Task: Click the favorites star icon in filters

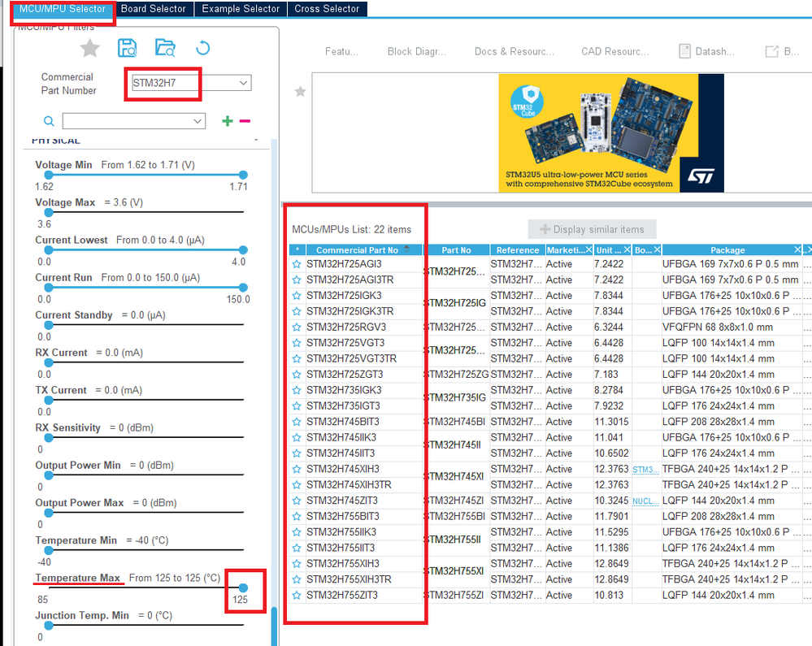Action: [x=89, y=48]
